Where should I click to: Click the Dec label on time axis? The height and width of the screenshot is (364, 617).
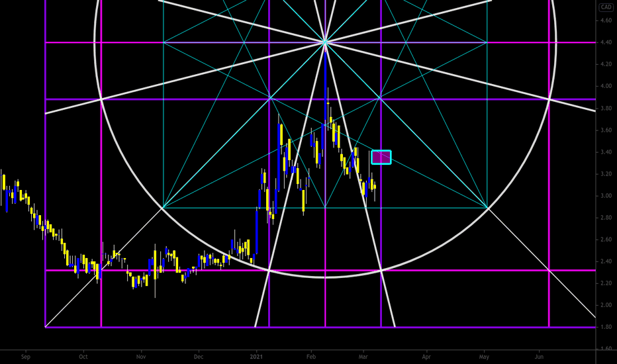click(199, 357)
